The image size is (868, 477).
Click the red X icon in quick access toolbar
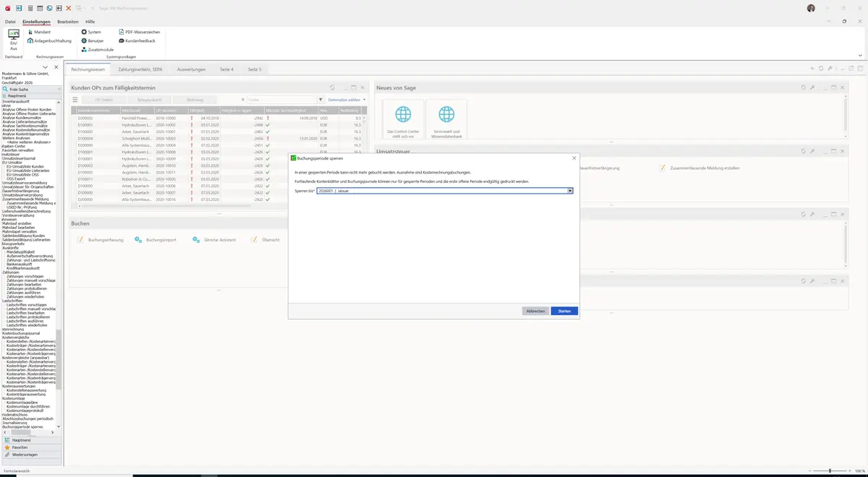tap(68, 8)
